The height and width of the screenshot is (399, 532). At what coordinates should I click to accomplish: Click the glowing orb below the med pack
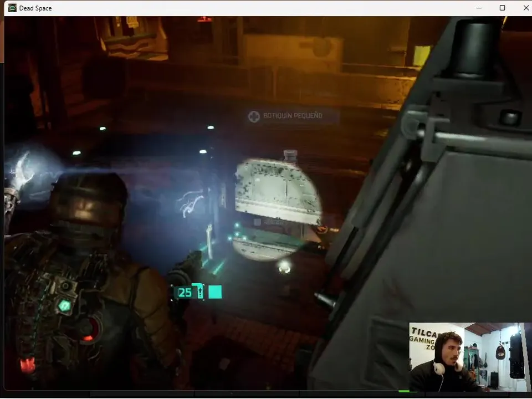coord(284,268)
